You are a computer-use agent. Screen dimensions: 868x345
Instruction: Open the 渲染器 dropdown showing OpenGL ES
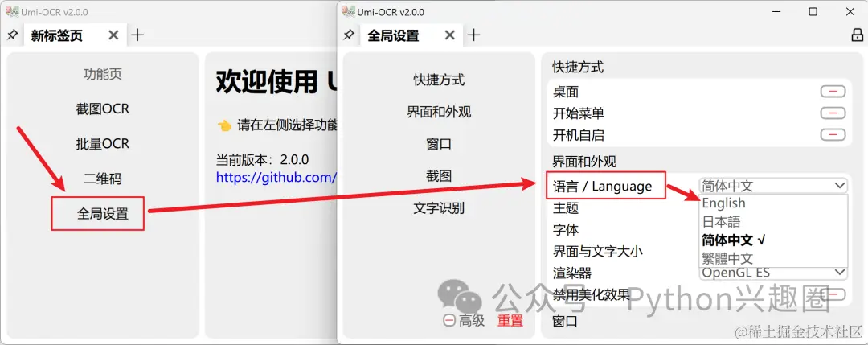click(773, 273)
